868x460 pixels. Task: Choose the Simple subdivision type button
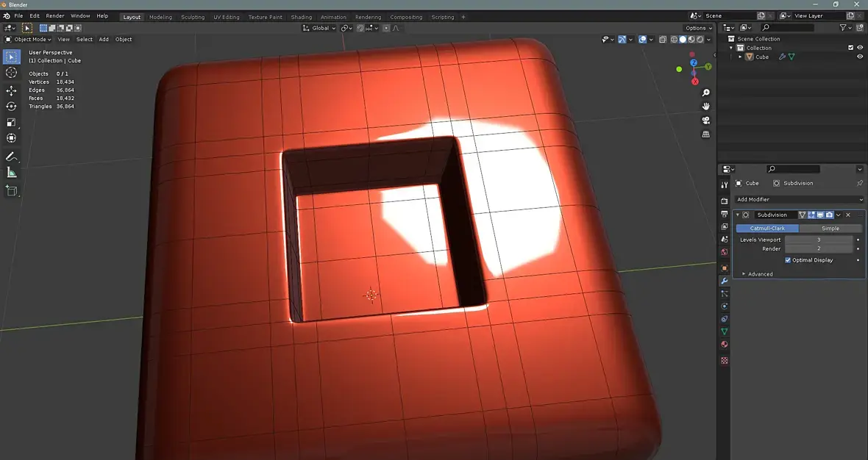830,229
